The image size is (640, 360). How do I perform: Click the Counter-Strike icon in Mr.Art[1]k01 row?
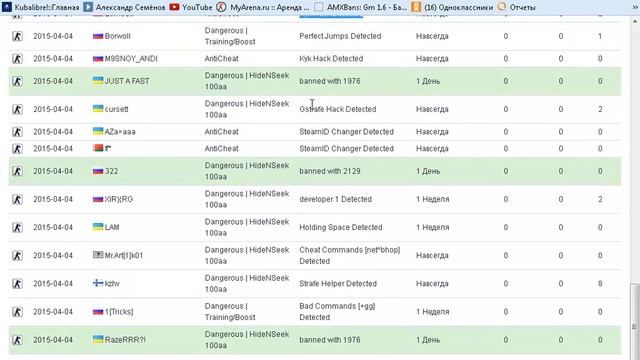(x=17, y=256)
